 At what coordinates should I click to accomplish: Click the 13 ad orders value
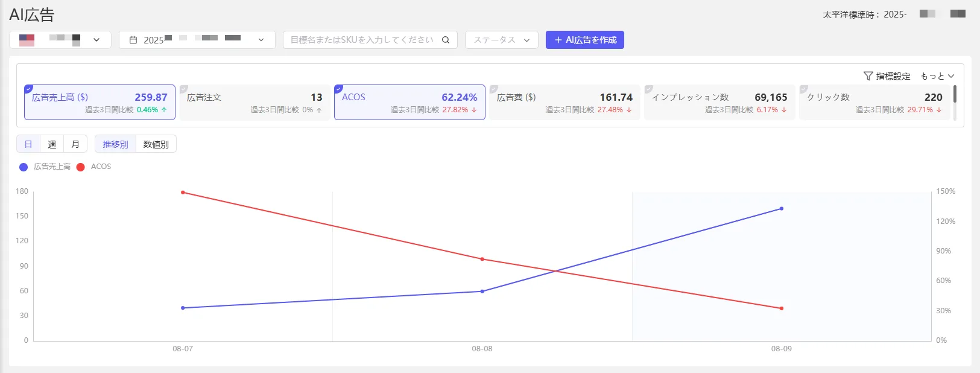pyautogui.click(x=317, y=97)
